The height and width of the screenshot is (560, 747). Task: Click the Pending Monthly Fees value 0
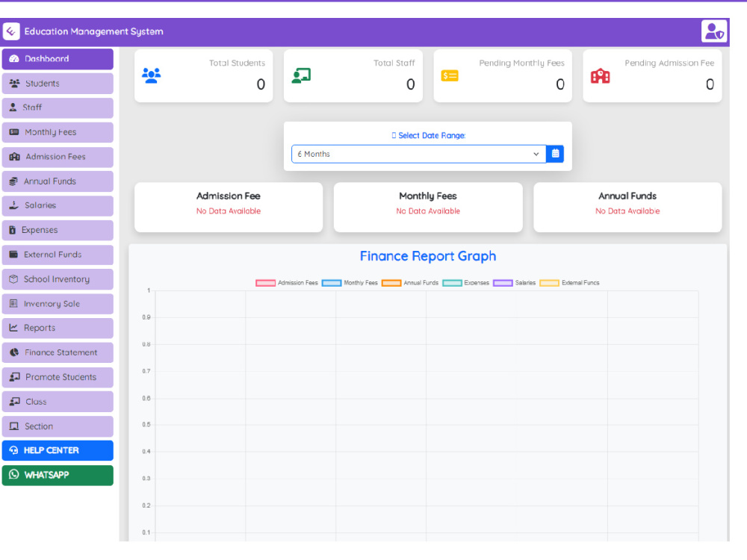point(560,84)
